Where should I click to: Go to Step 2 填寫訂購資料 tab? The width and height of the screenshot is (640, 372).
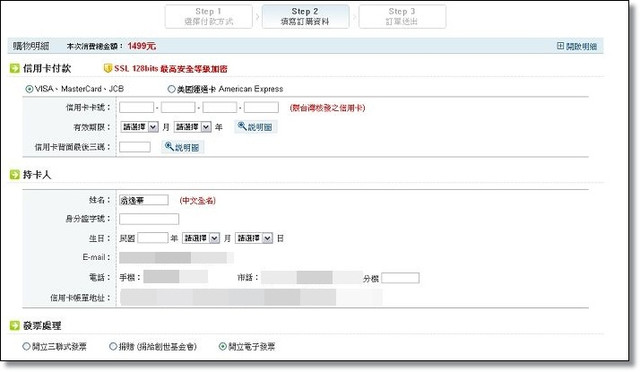coord(305,16)
